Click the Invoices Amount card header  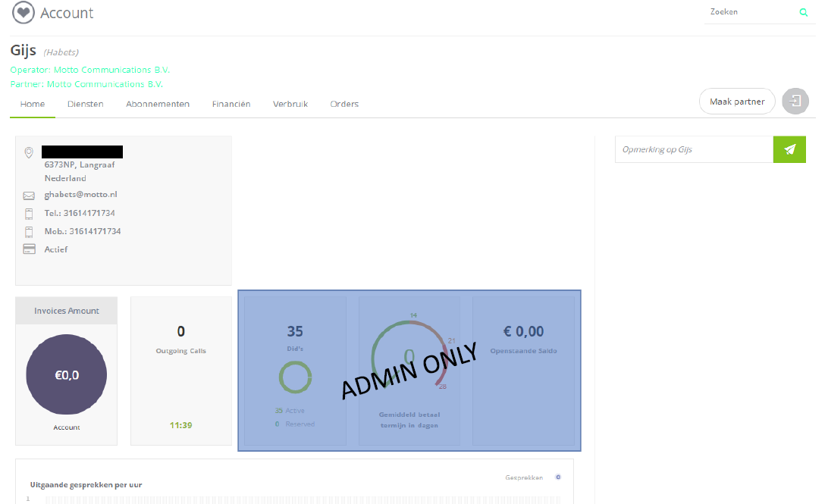pyautogui.click(x=67, y=311)
